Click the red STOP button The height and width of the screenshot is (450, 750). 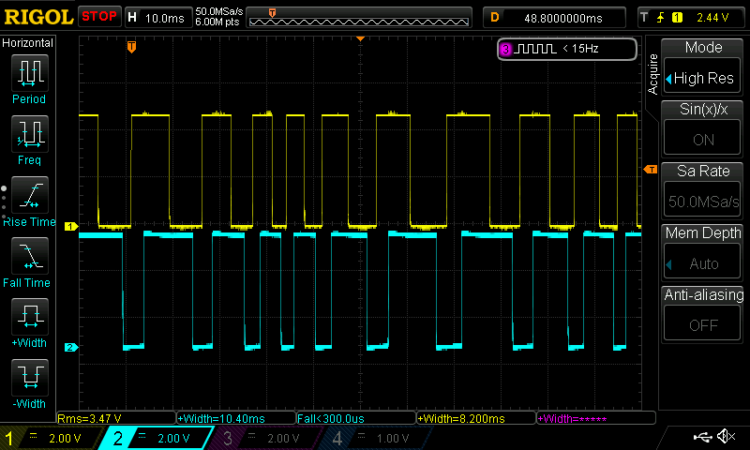pyautogui.click(x=99, y=17)
